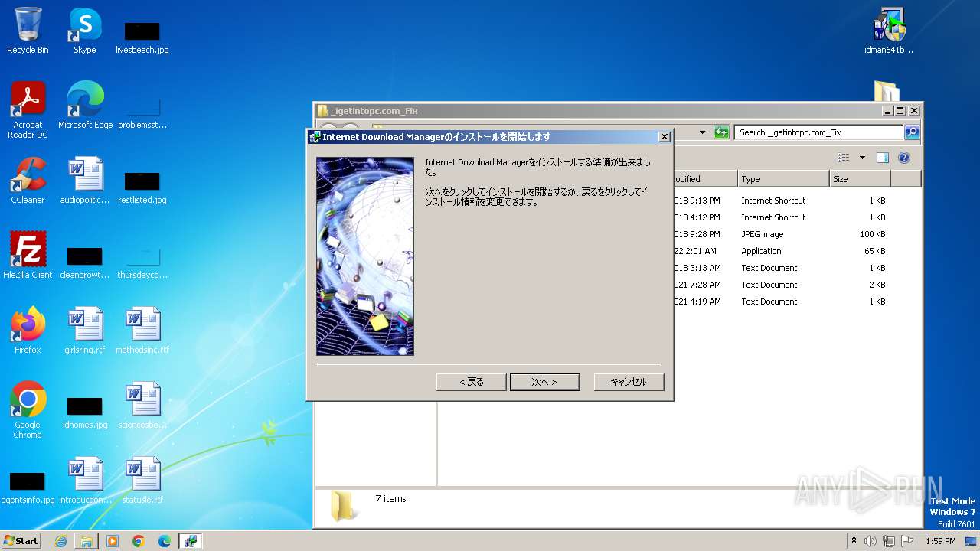Image resolution: width=980 pixels, height=551 pixels.
Task: Open Firefox desktop shortcut
Action: (28, 331)
